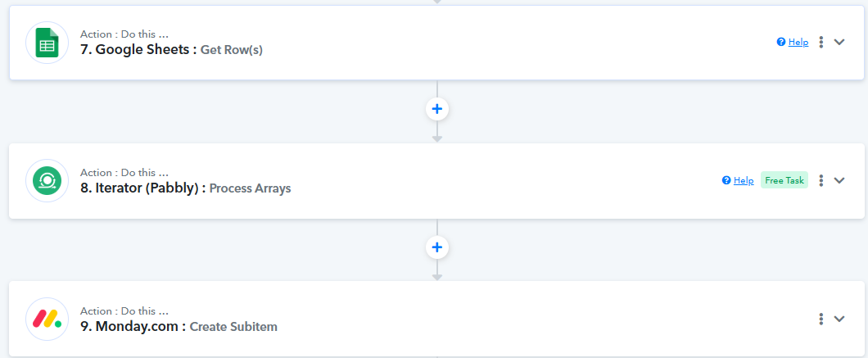
Task: Select the '7. Google Sheets' step title
Action: click(138, 49)
